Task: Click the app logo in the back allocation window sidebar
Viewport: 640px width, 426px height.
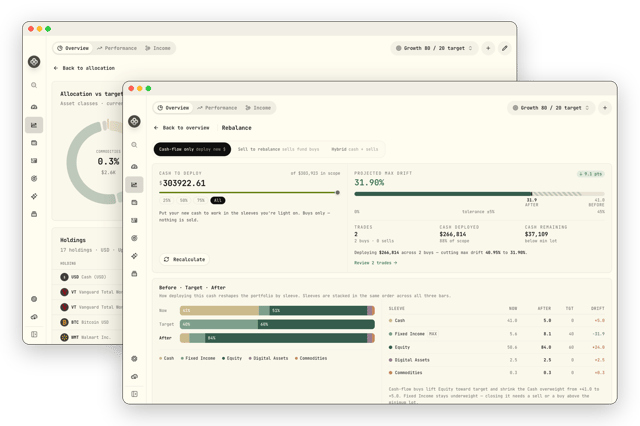Action: [x=34, y=62]
